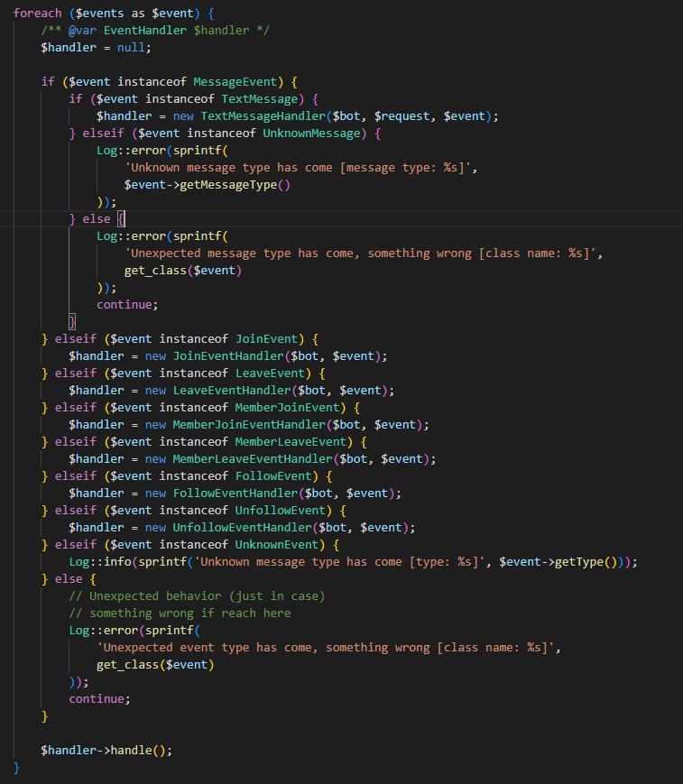Click the foreach keyword at the top
Viewport: 683px width, 784px height.
tap(38, 13)
